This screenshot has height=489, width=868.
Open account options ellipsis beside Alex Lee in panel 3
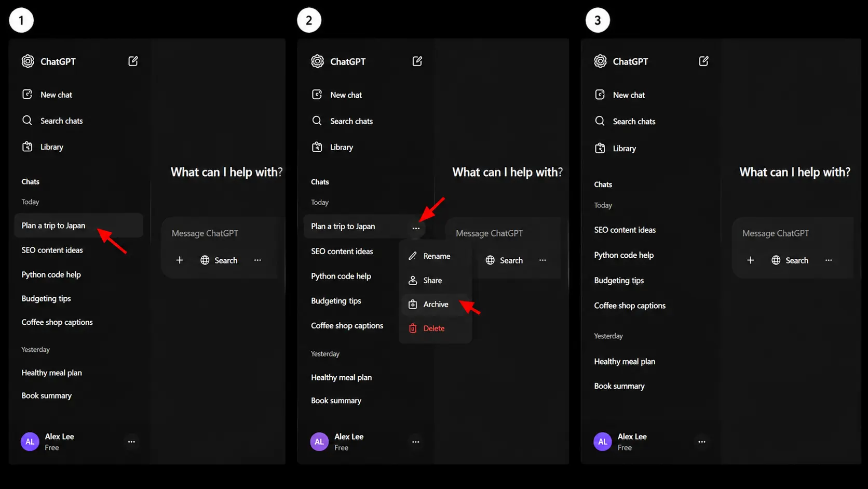click(x=702, y=442)
